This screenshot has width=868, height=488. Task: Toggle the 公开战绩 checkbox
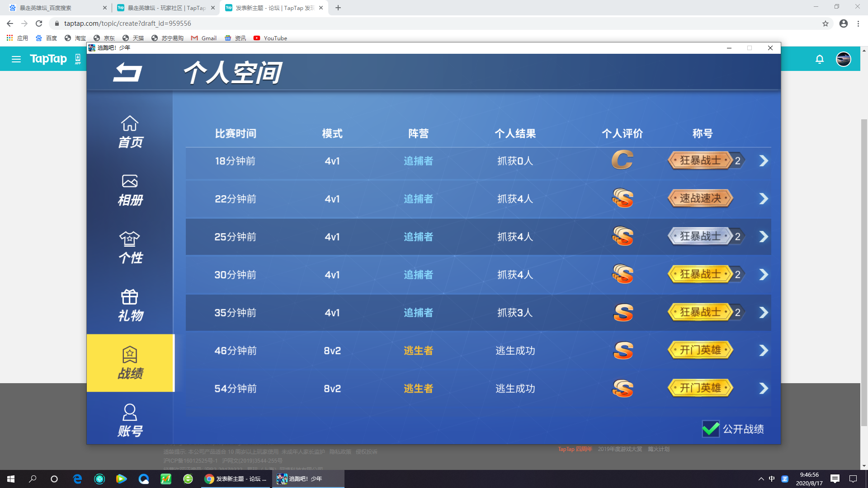[x=711, y=428]
